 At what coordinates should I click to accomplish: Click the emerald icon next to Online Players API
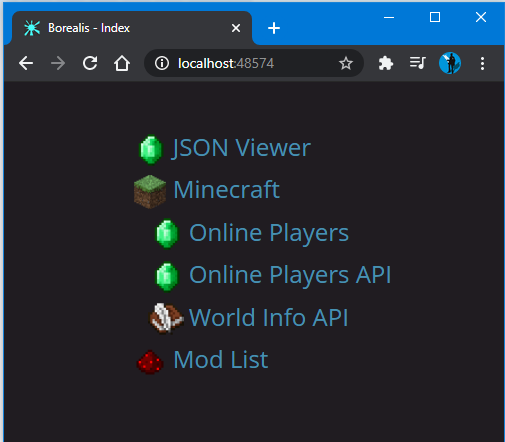pos(167,277)
